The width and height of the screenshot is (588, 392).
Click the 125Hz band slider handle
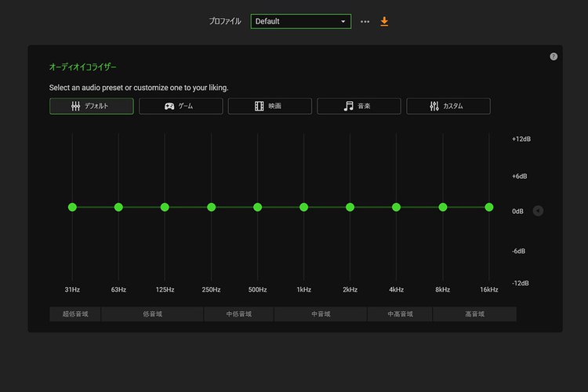(x=165, y=207)
